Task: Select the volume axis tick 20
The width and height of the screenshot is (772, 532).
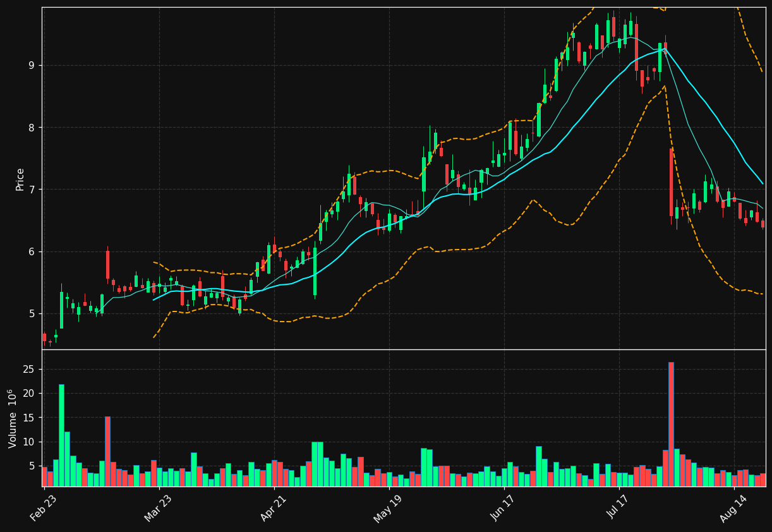Action: coord(30,393)
